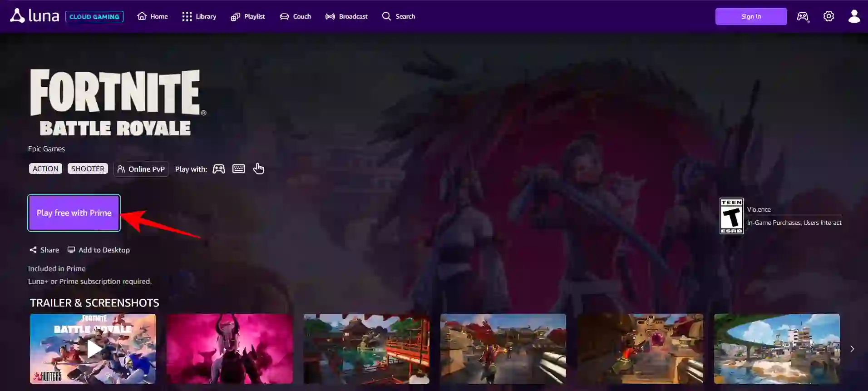
Task: Open the controller icon in the header
Action: [x=803, y=16]
